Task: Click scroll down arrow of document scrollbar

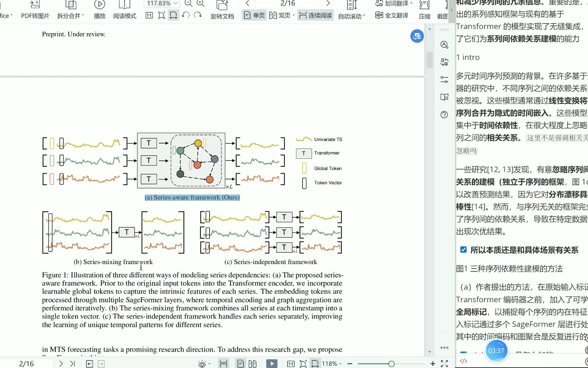Action: tap(429, 352)
